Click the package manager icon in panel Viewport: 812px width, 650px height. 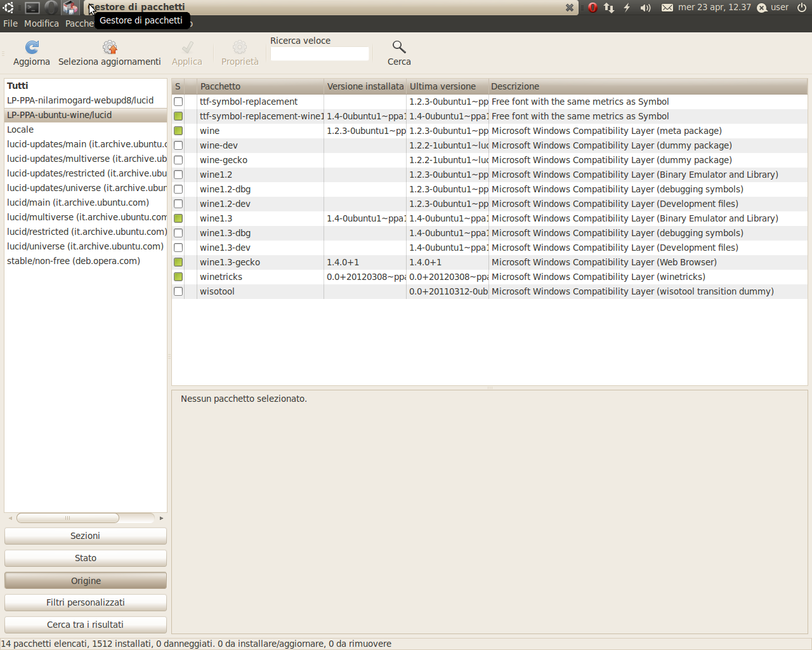point(70,8)
